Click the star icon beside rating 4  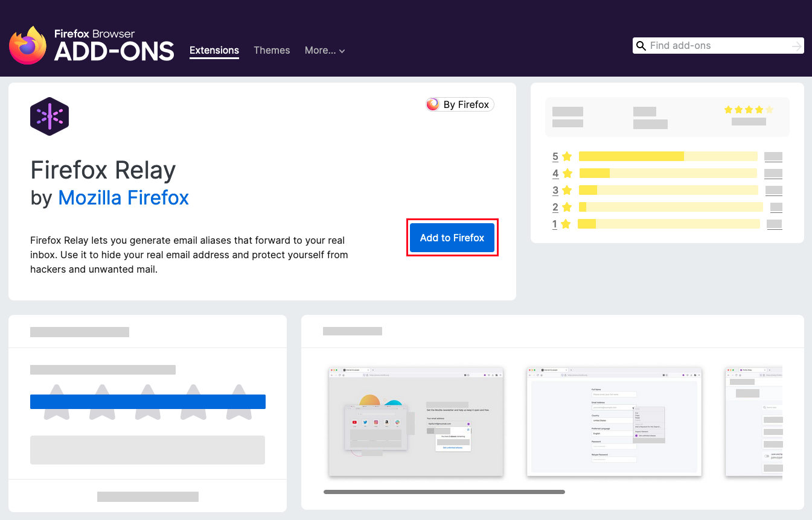click(567, 174)
